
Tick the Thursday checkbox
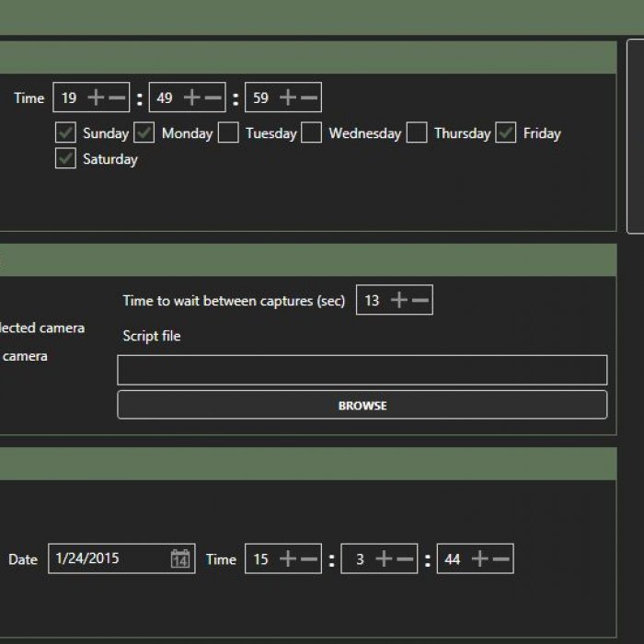click(x=417, y=132)
